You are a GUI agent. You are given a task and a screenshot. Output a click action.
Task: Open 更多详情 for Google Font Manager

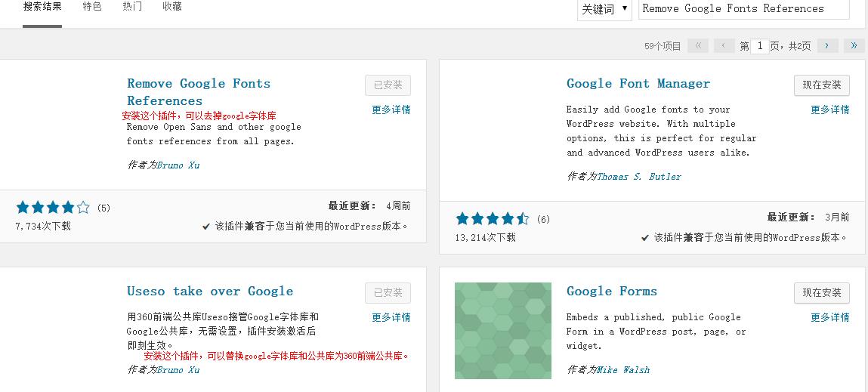(x=830, y=110)
